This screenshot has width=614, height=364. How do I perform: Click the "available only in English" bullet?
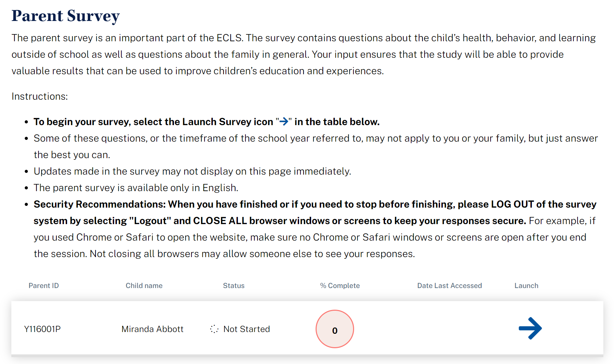pos(136,188)
